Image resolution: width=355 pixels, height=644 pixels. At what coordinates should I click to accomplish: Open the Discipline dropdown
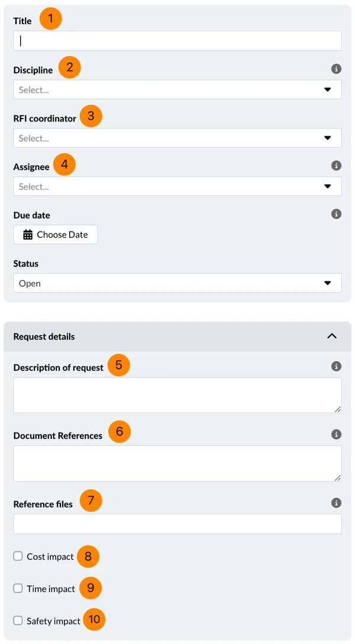tap(177, 89)
